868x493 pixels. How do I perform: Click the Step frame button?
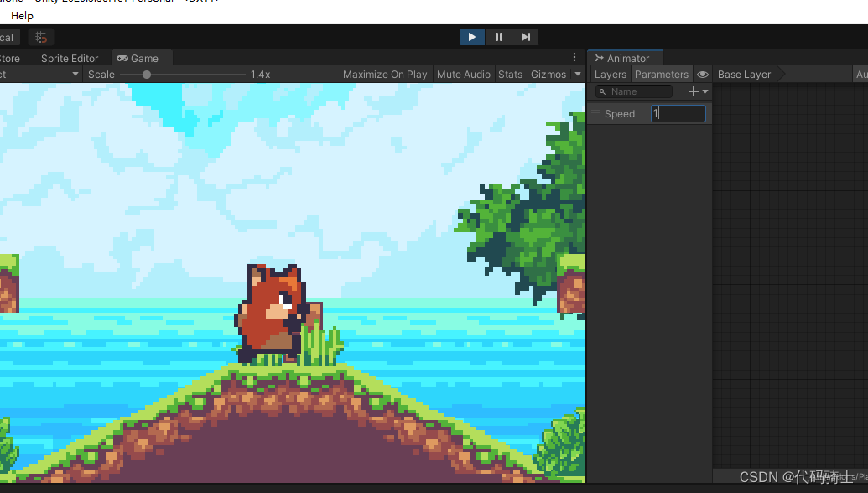(525, 37)
